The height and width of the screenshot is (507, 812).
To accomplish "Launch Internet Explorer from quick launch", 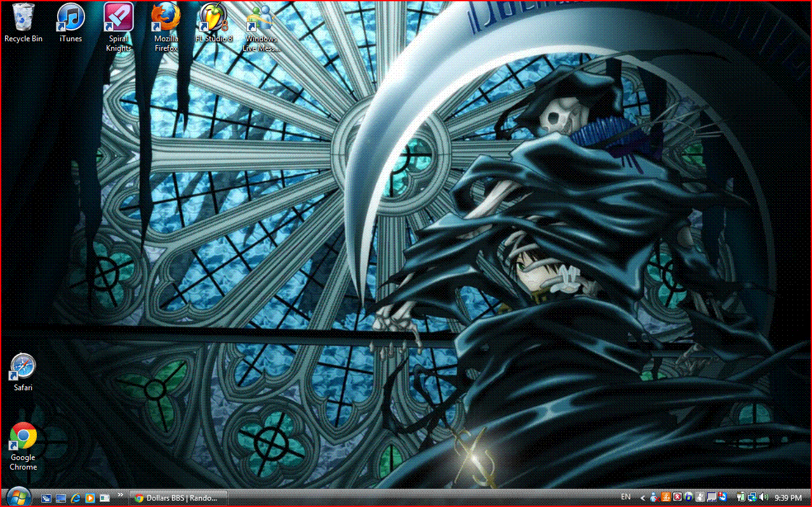I will click(76, 498).
